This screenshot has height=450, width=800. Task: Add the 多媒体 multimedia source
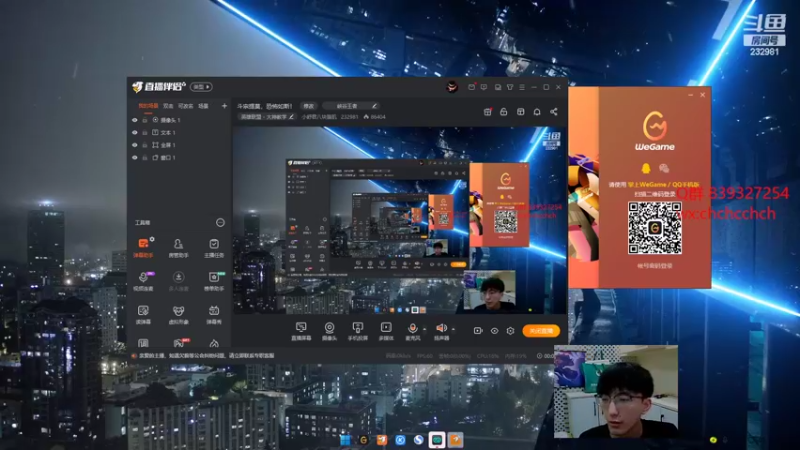tap(386, 331)
